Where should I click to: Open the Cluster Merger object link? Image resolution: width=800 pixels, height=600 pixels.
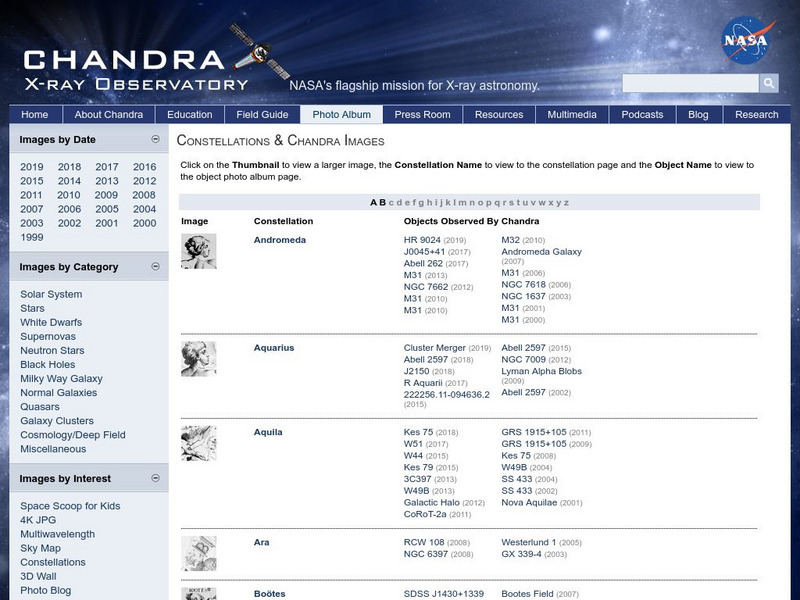(x=435, y=347)
